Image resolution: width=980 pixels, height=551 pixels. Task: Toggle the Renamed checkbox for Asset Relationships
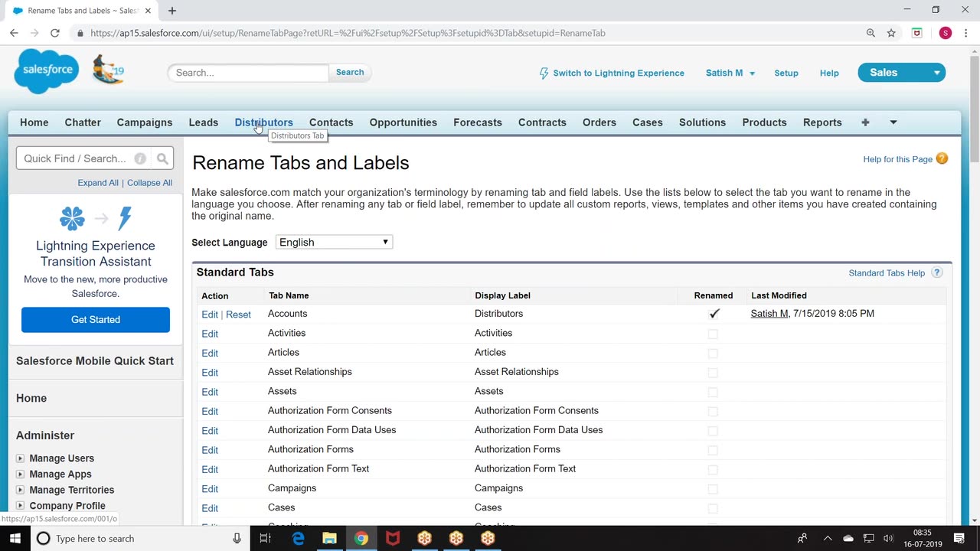coord(713,373)
